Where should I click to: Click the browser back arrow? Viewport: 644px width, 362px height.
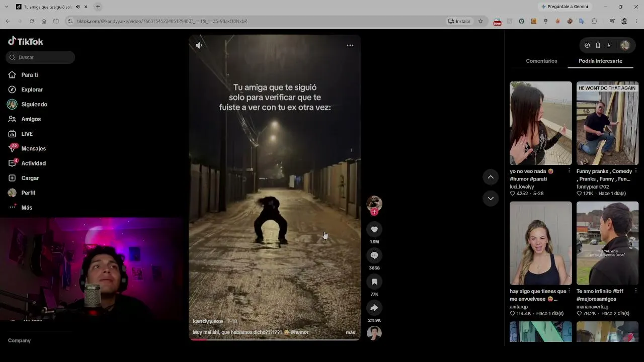tap(8, 21)
